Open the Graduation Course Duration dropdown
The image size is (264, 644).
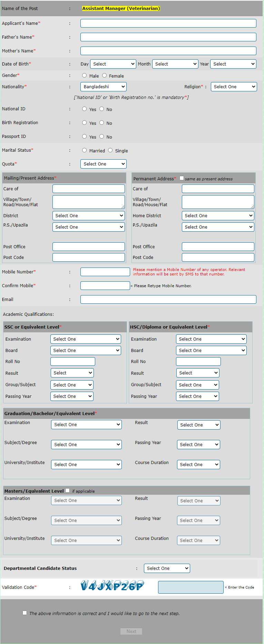pyautogui.click(x=199, y=465)
